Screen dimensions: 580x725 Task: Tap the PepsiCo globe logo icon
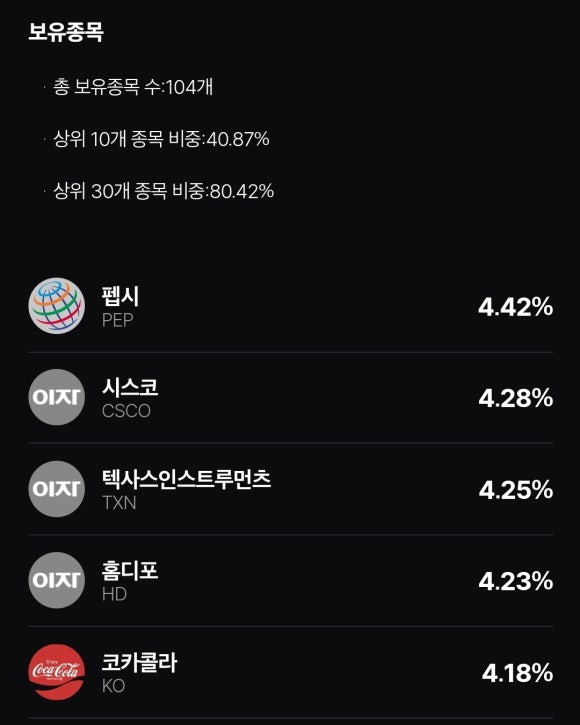(x=56, y=306)
